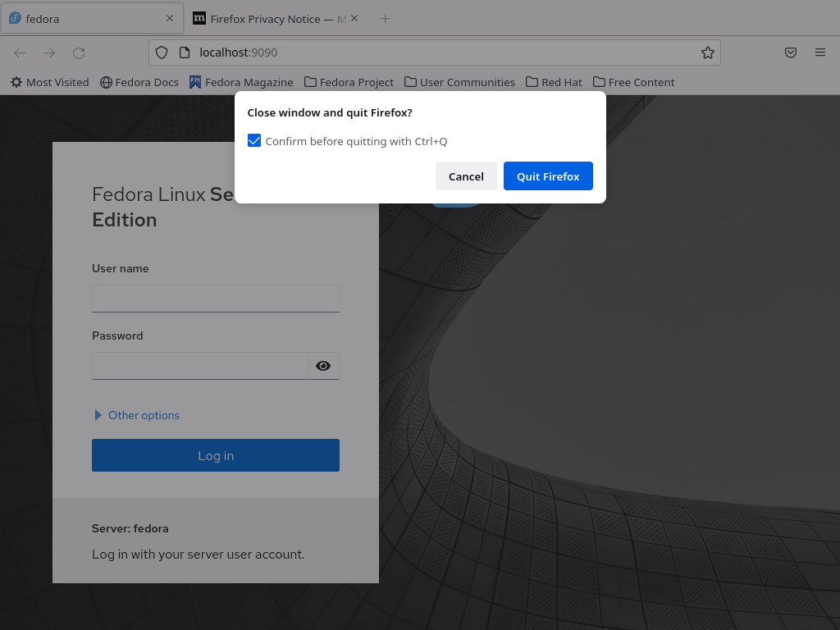
Task: Expand Other options disclosure triangle
Action: pos(98,415)
